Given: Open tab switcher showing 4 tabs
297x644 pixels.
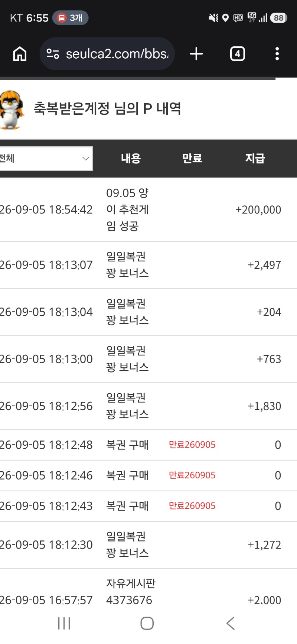Looking at the screenshot, I should click(x=238, y=54).
